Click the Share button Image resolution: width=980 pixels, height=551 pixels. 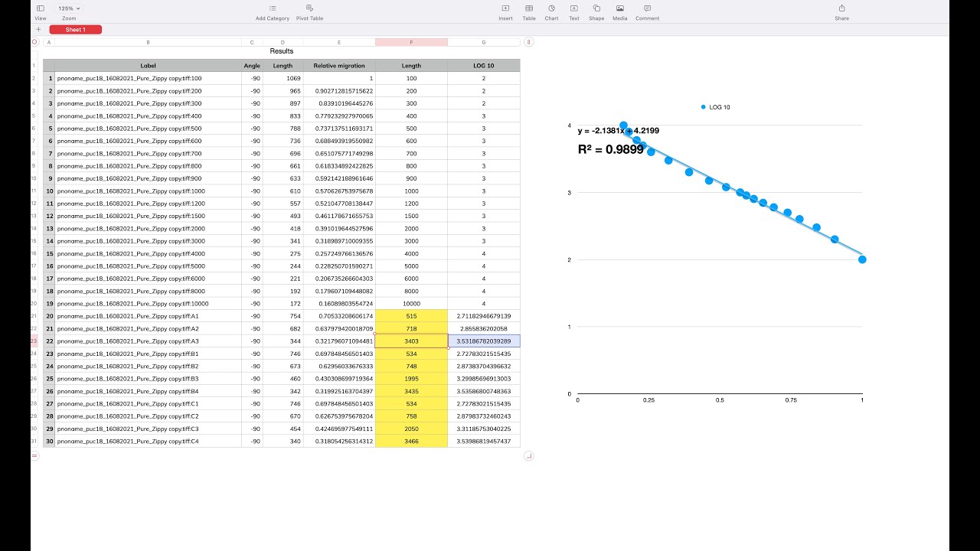tap(842, 12)
